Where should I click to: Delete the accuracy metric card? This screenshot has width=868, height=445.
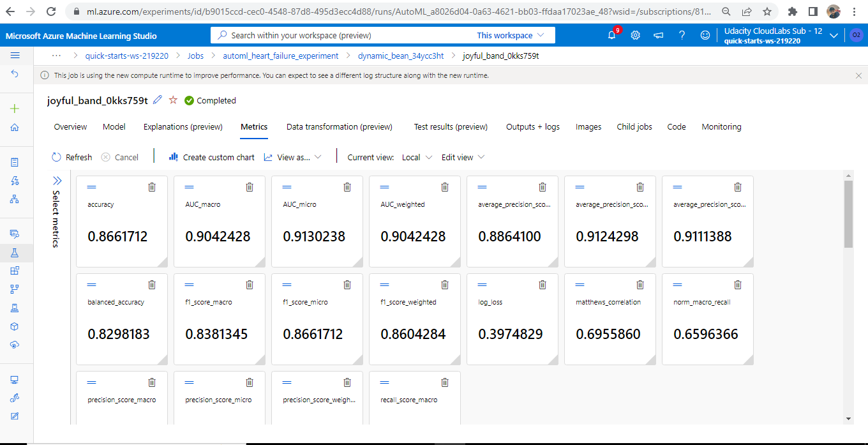pos(151,187)
